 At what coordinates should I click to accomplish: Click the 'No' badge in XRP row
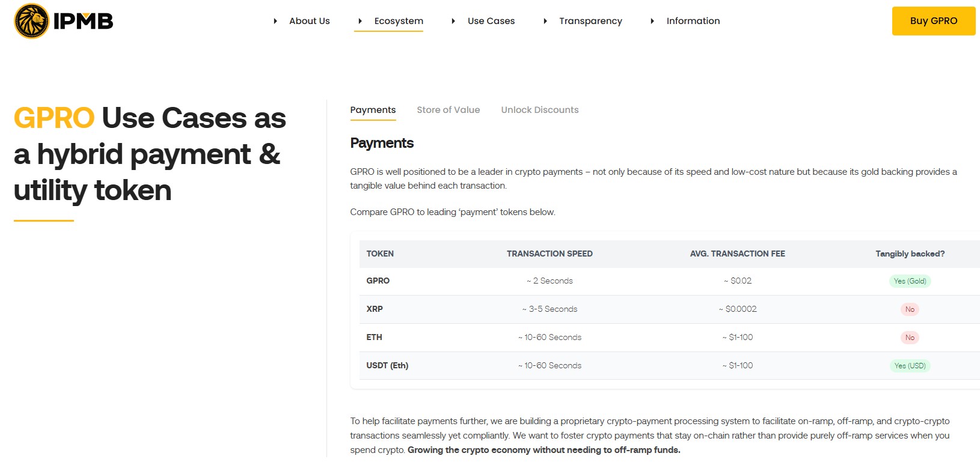[x=910, y=309]
